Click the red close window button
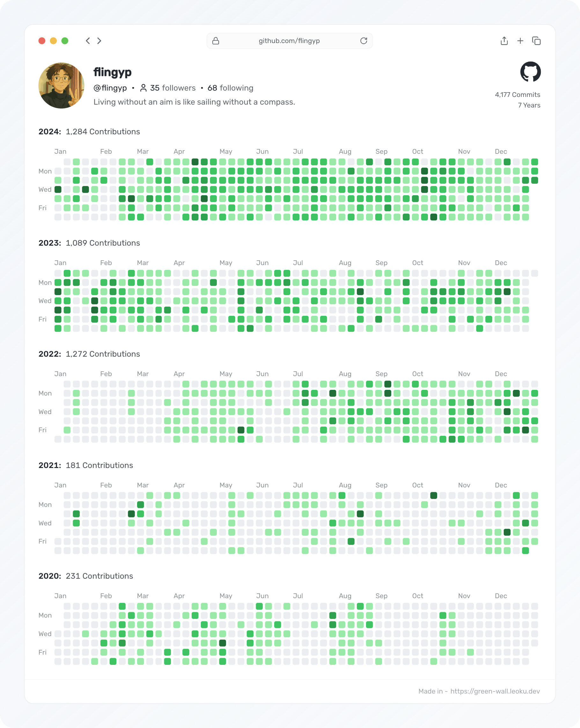This screenshot has width=580, height=728. tap(42, 41)
